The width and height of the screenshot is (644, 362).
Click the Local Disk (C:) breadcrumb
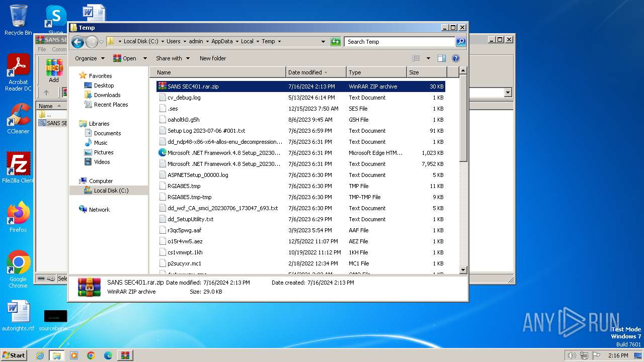[140, 42]
